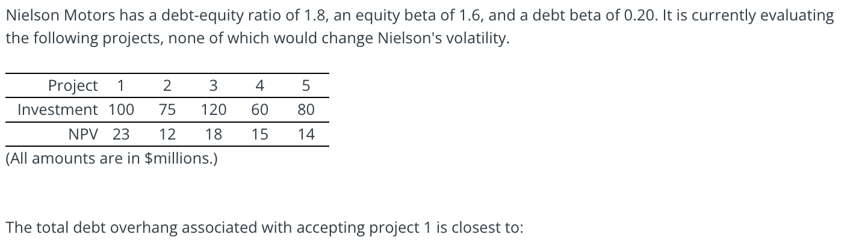This screenshot has height=249, width=868.
Task: Select the NPV value 14
Action: (x=306, y=135)
